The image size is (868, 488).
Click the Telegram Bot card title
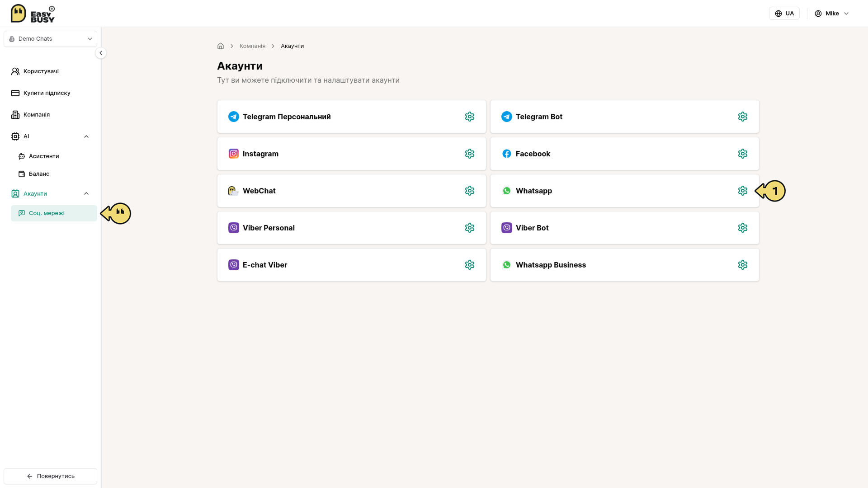(x=539, y=117)
